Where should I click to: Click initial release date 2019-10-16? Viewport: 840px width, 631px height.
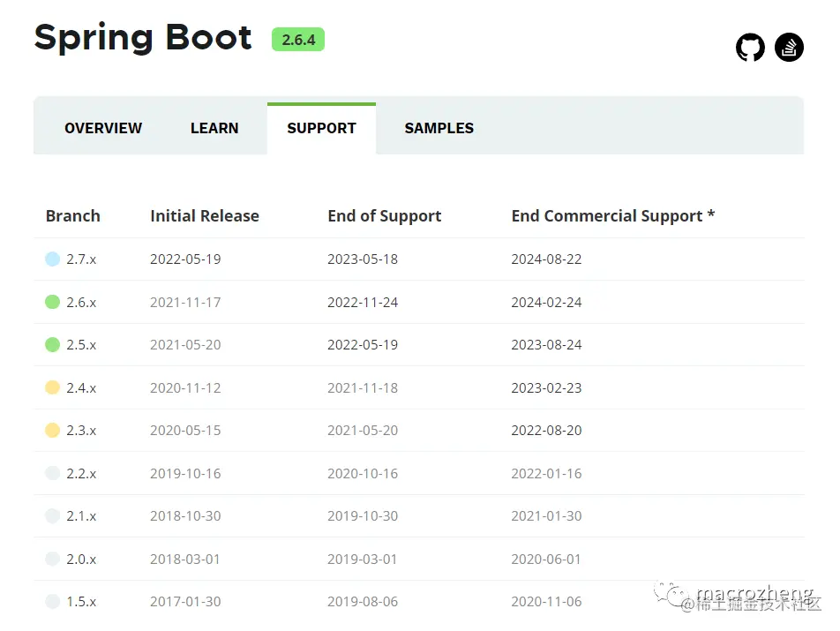click(x=185, y=474)
